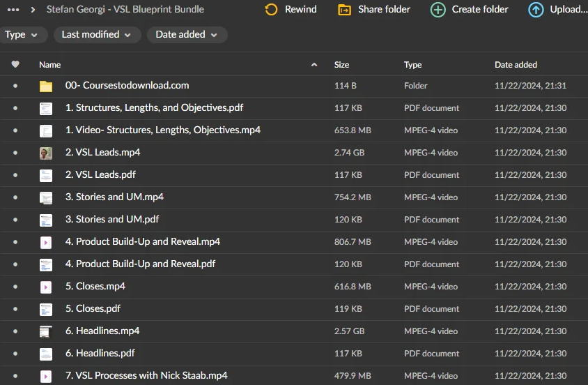Open the Last modified filter dropdown

[97, 34]
